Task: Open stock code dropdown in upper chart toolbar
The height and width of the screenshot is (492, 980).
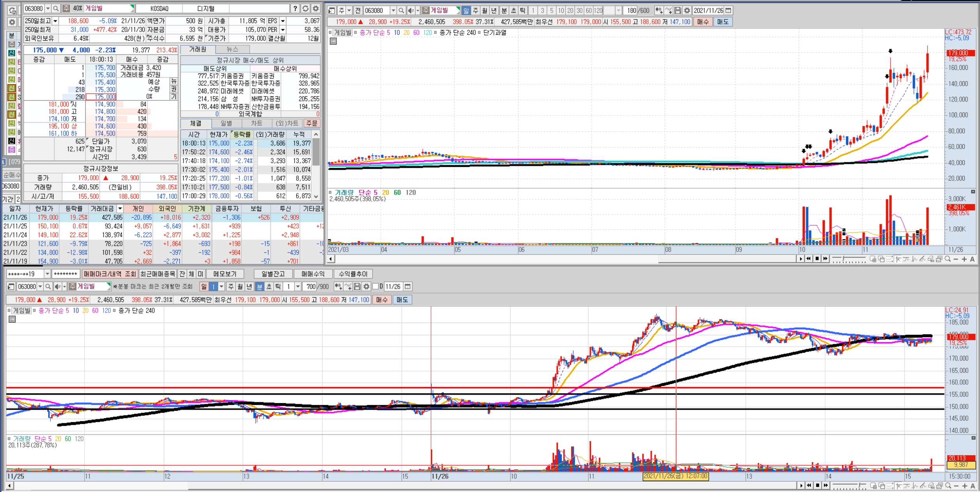Action: 393,11
